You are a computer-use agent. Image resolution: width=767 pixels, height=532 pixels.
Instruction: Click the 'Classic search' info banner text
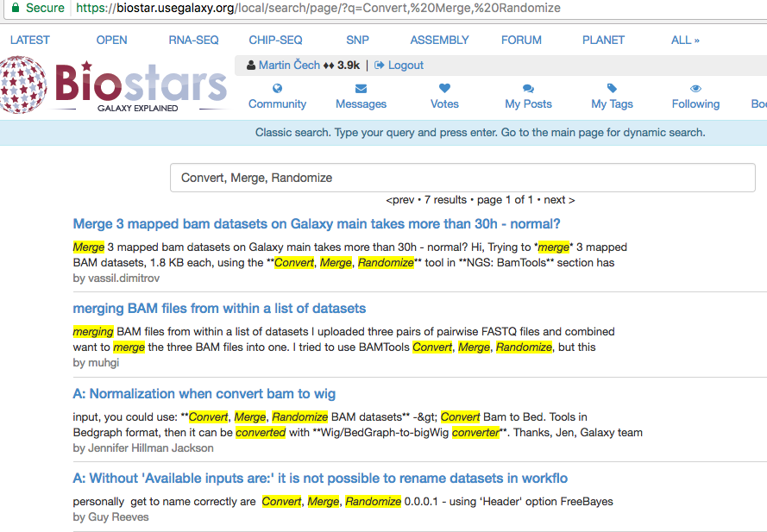(x=480, y=133)
